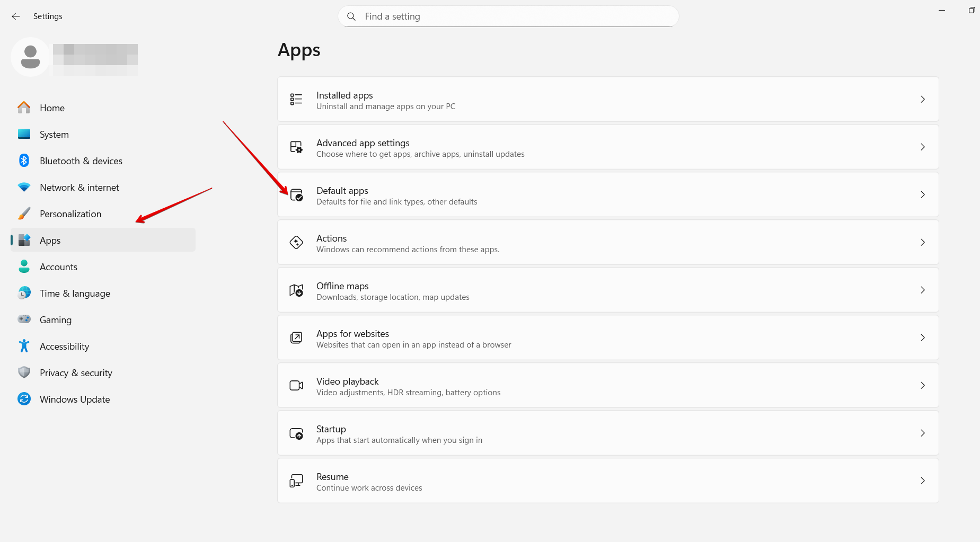This screenshot has height=542, width=980.
Task: Expand Installed apps chevron
Action: pyautogui.click(x=923, y=99)
